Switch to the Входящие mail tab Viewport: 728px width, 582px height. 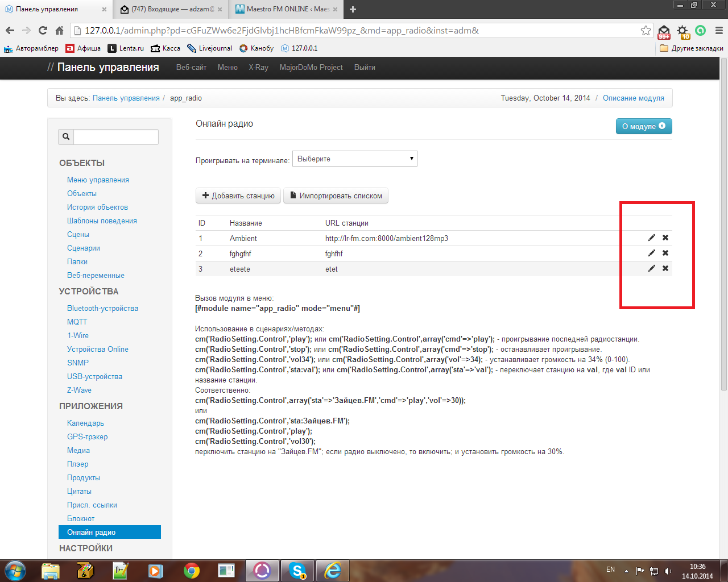172,9
